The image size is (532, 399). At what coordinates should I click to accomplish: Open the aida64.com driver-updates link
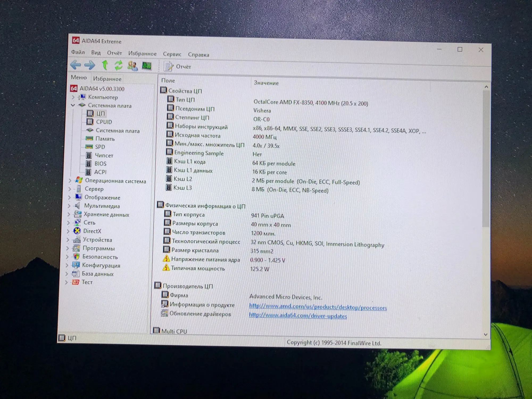point(298,316)
